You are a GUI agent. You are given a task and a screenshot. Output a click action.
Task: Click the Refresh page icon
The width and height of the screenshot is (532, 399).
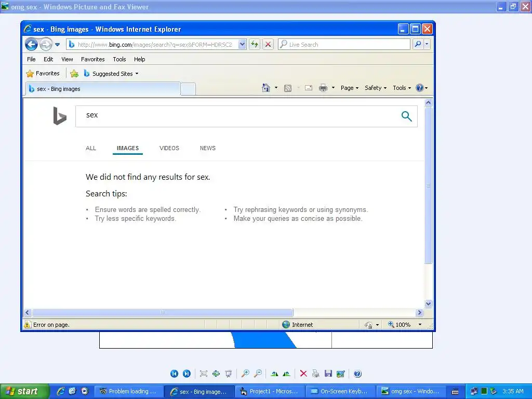click(x=255, y=44)
